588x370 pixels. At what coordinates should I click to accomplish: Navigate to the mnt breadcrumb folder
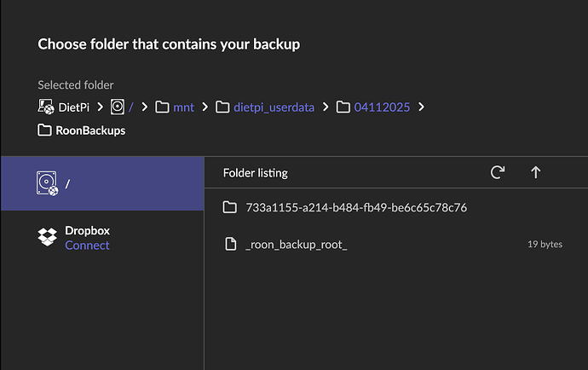coord(183,107)
